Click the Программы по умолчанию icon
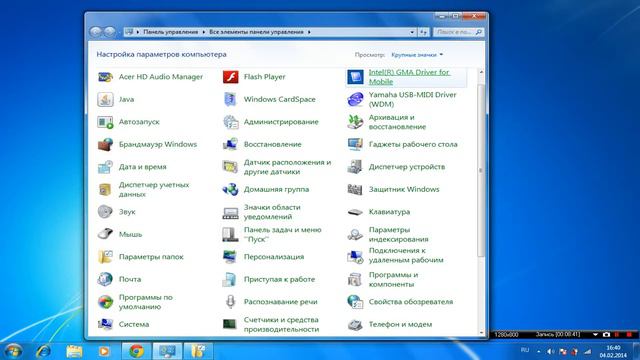Viewport: 640px width, 360px height. (105, 302)
